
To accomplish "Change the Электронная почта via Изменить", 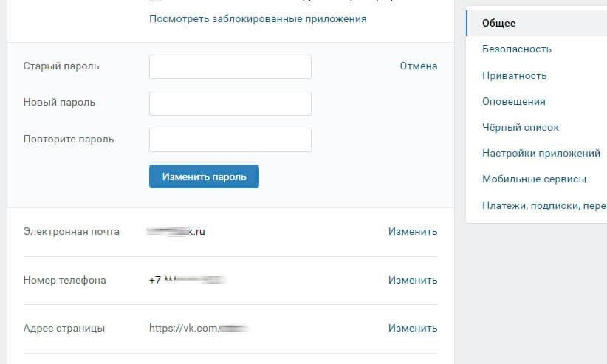I will [x=413, y=232].
